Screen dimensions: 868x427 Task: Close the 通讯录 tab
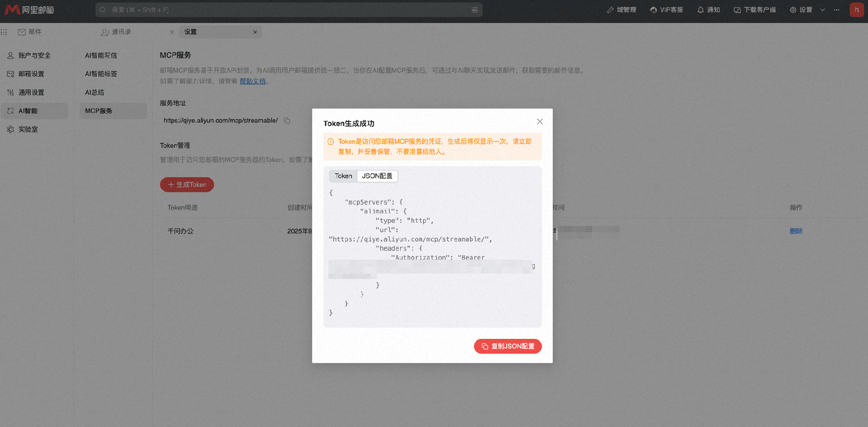point(172,32)
